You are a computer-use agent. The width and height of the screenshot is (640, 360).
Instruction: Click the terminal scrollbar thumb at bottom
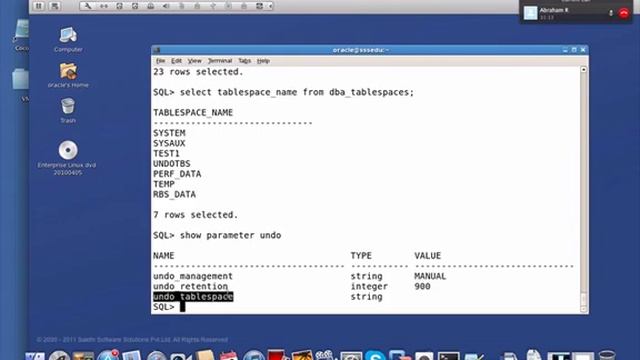click(584, 298)
